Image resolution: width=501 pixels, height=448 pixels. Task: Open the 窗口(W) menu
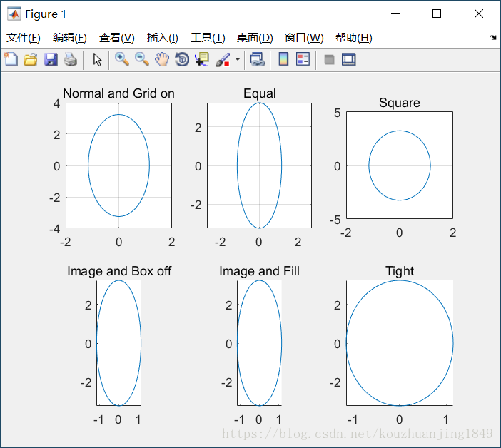tap(304, 38)
